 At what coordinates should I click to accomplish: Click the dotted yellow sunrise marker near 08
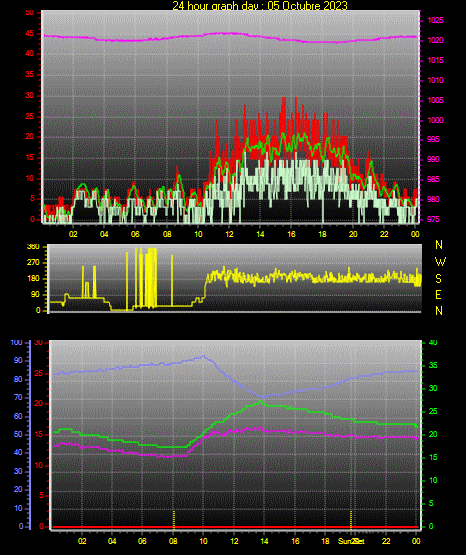coord(173,519)
